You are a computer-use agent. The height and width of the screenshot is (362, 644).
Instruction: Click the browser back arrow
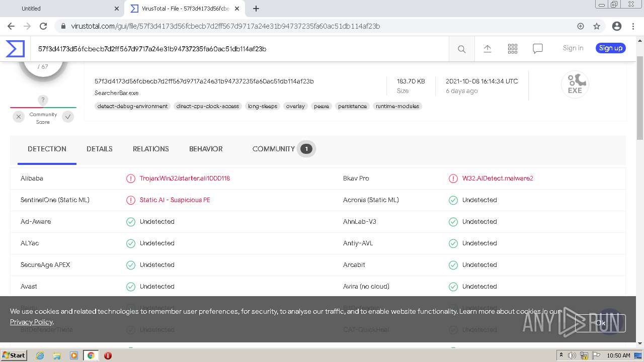click(11, 26)
